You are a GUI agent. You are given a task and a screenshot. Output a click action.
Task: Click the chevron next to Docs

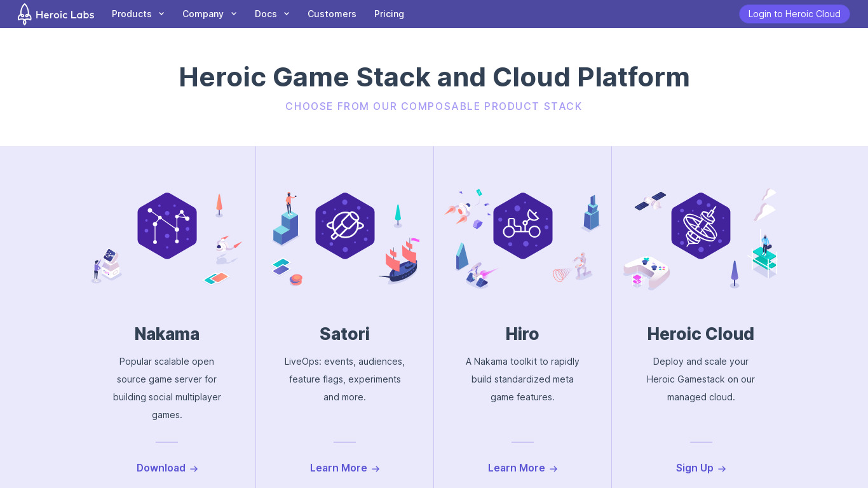click(287, 14)
